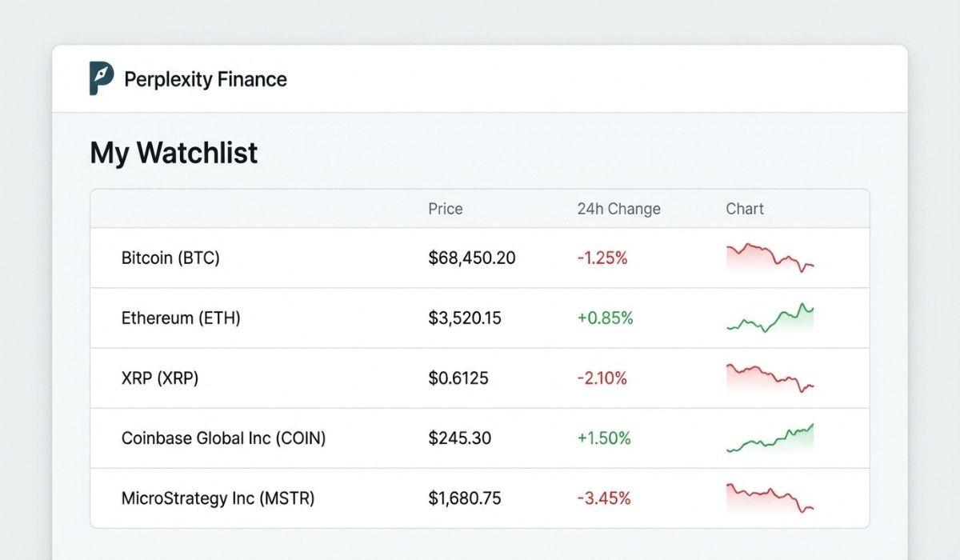Open XRP's declining chart thumbnail

[x=769, y=378]
